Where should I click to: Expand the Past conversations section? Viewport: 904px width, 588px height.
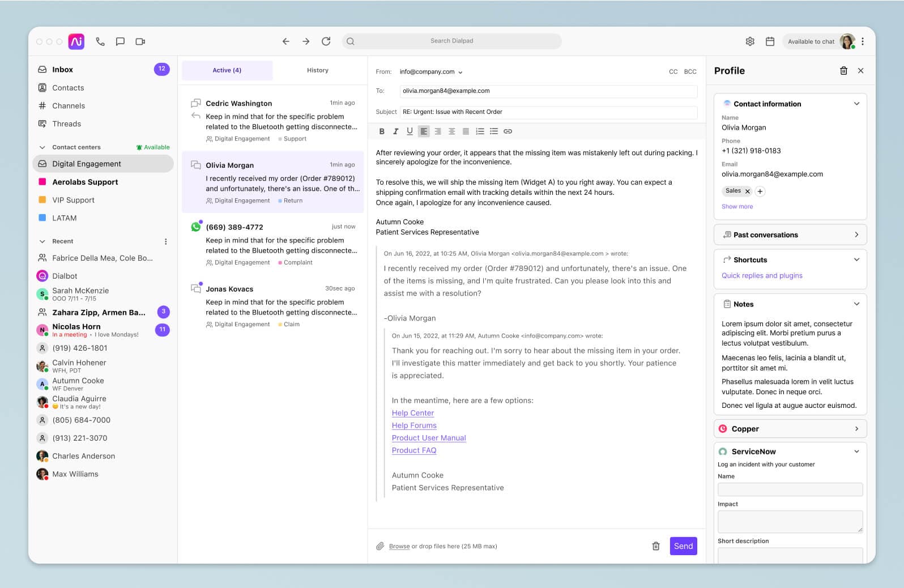(x=856, y=235)
